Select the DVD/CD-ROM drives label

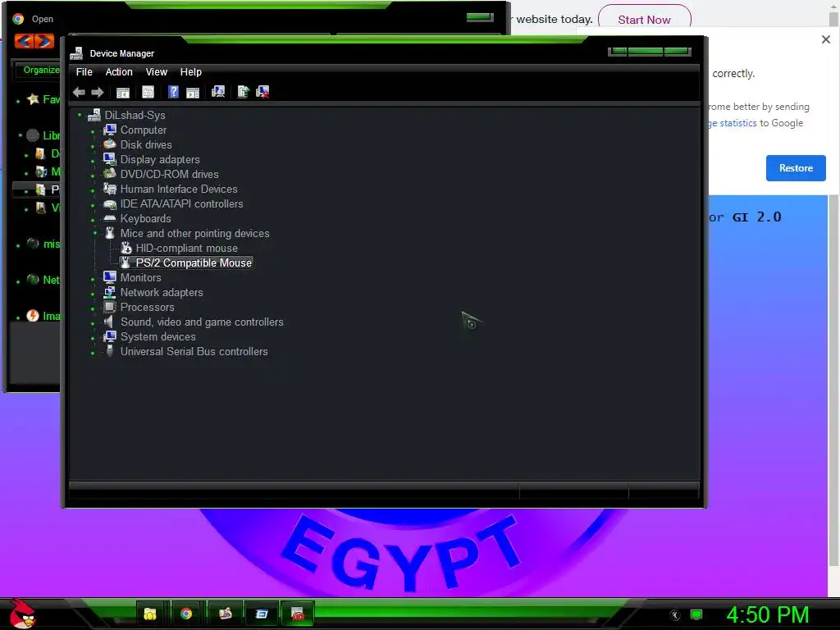click(169, 174)
